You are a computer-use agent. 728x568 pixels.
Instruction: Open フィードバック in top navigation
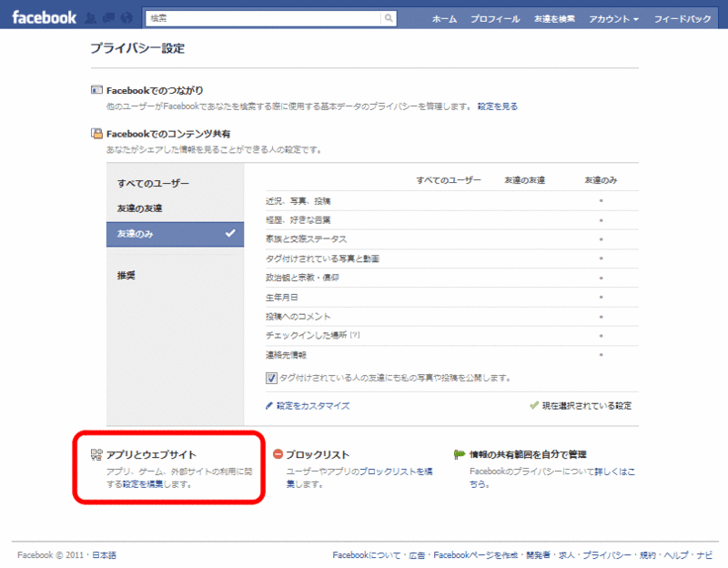point(682,19)
